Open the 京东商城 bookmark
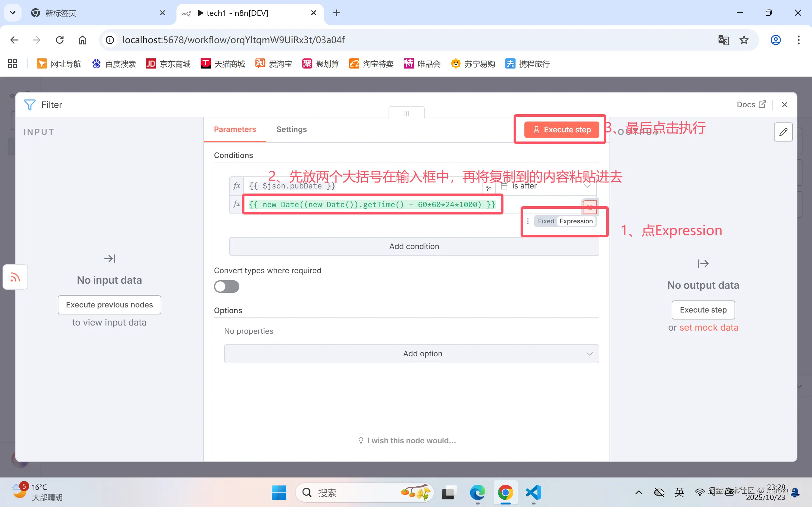The image size is (812, 507). pyautogui.click(x=168, y=63)
